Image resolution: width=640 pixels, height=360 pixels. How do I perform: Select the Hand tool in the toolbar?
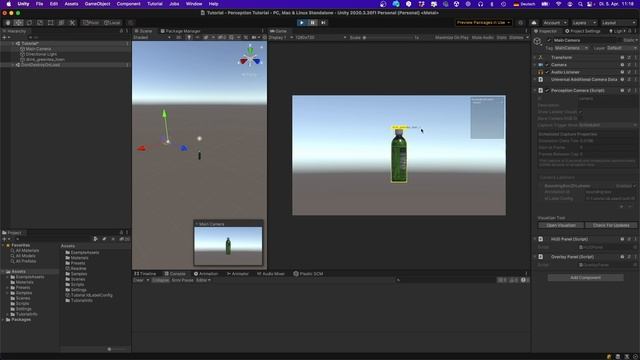[8, 23]
